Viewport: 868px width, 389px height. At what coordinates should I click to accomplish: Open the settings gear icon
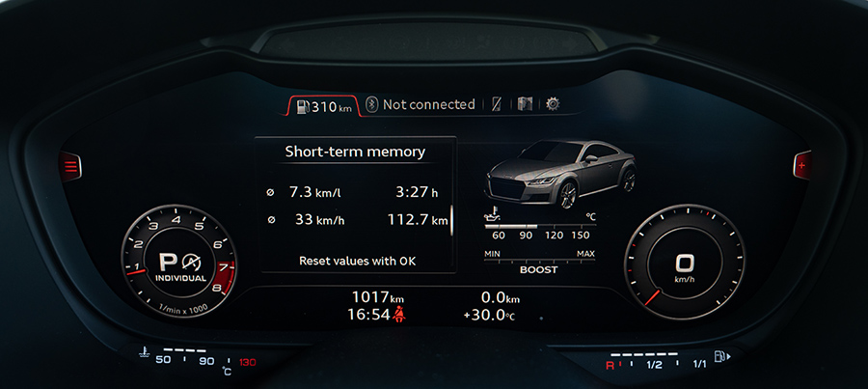click(553, 104)
